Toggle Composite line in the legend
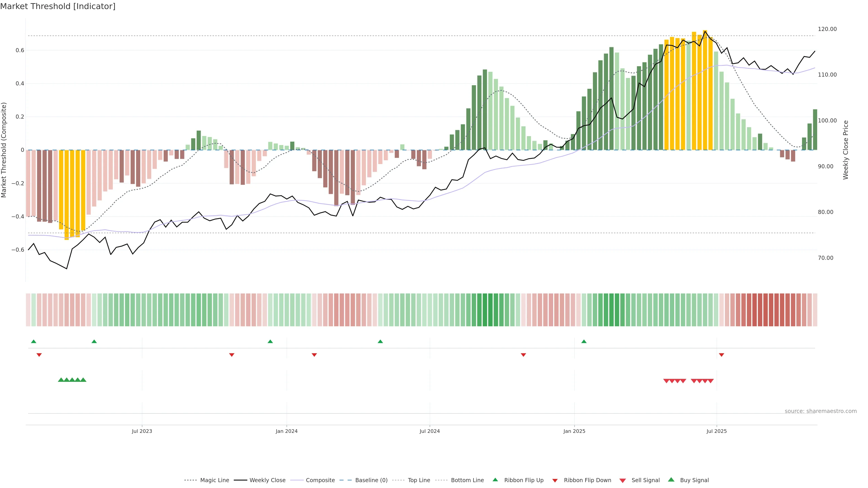 [x=320, y=480]
